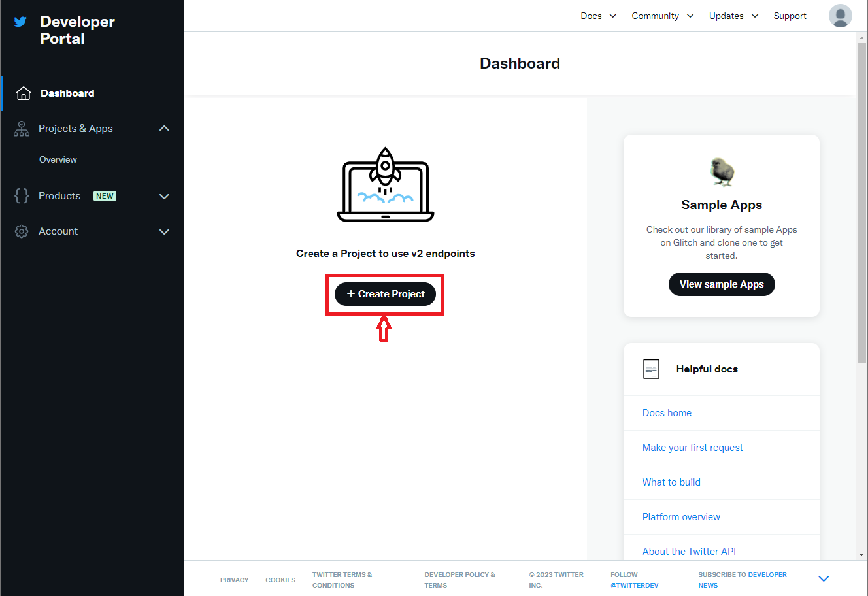868x596 pixels.
Task: Open the Docs dropdown menu
Action: (x=598, y=16)
